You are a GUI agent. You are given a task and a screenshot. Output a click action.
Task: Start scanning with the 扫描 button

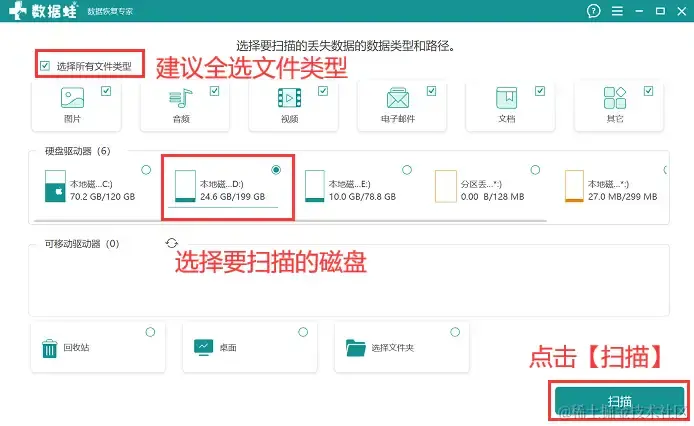click(619, 401)
